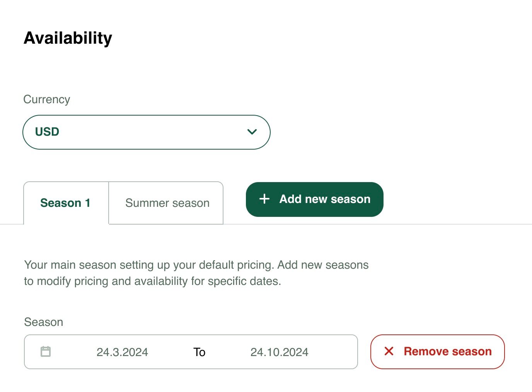This screenshot has height=392, width=532.
Task: Switch to the Summer season tab
Action: pyautogui.click(x=167, y=203)
